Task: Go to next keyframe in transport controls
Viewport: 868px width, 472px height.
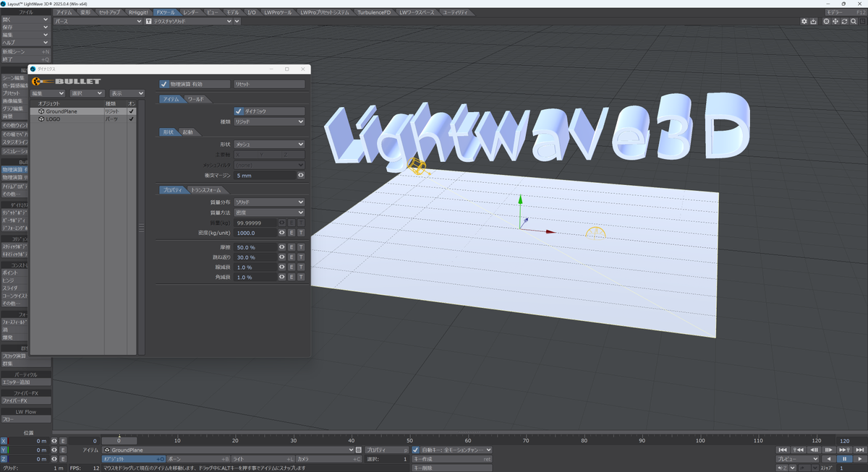Action: coord(845,450)
